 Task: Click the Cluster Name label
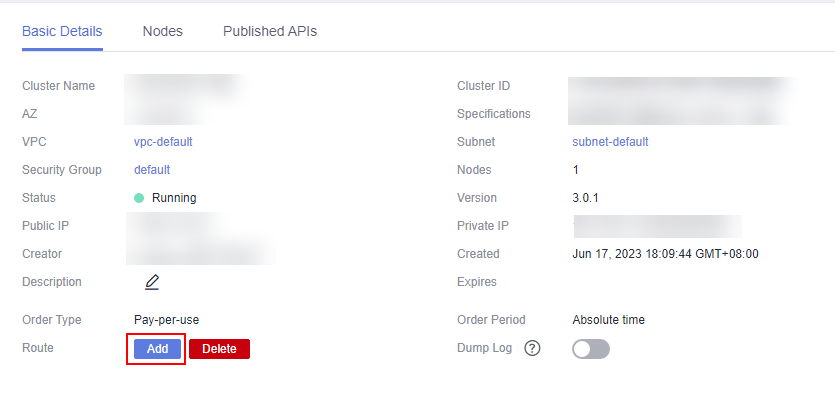[x=59, y=86]
